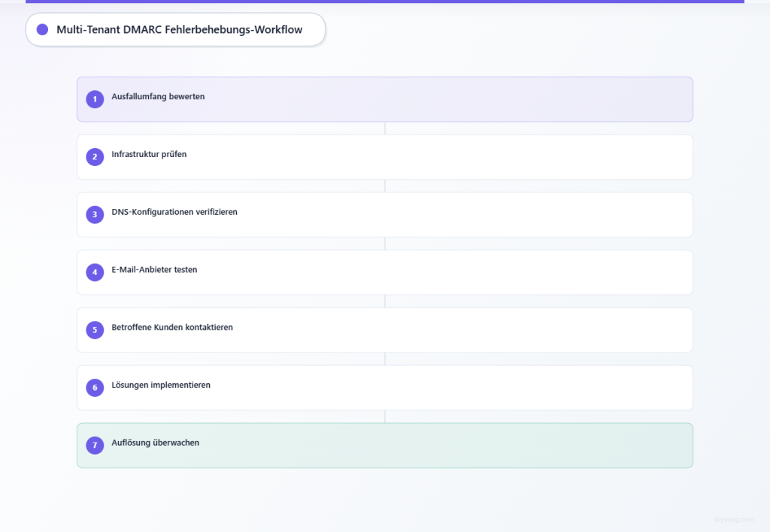Toggle the highlighted first workflow step
Image resolution: width=770 pixels, height=532 pixels.
coord(384,98)
